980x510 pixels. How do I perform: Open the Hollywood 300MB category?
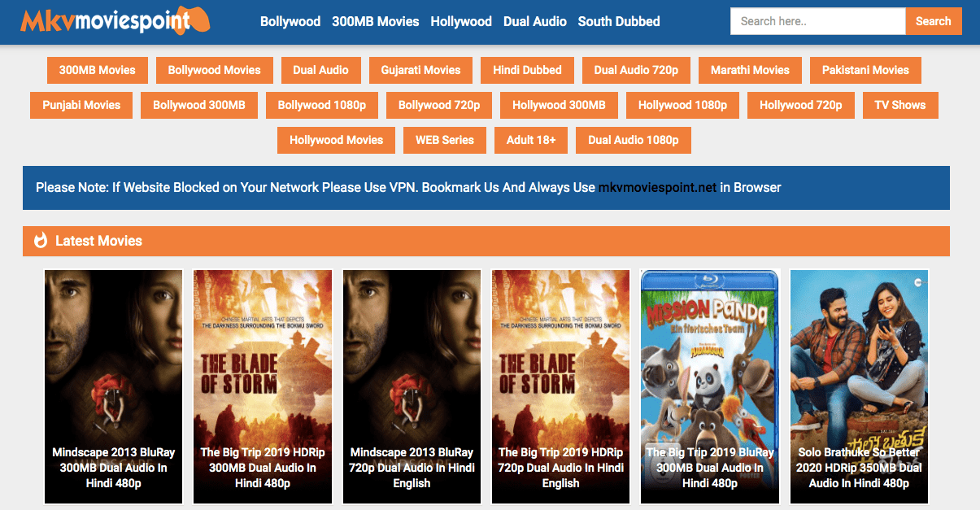(559, 105)
